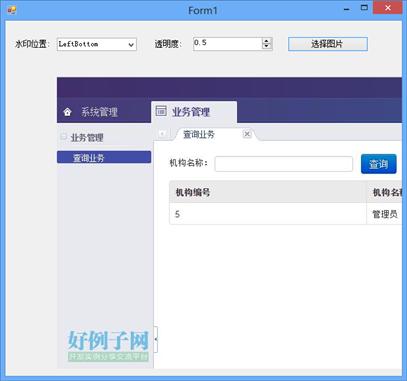Image resolution: width=407 pixels, height=381 pixels.
Task: Click the table cell showing 5
Action: 268,214
